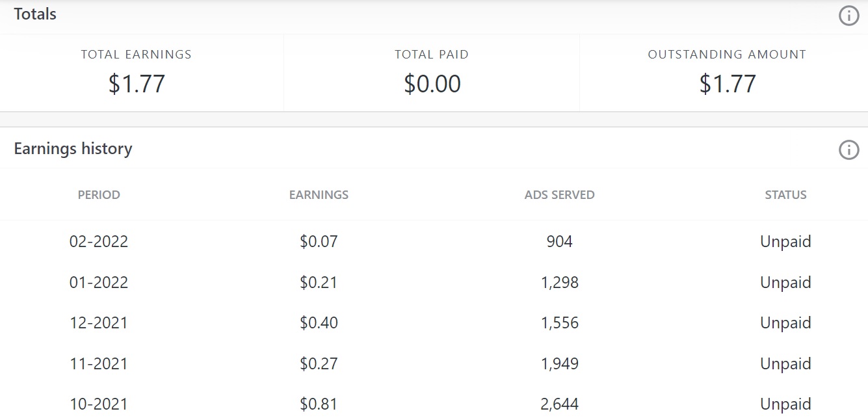The width and height of the screenshot is (868, 420).
Task: Click the 1,949 ads served figure
Action: 559,363
